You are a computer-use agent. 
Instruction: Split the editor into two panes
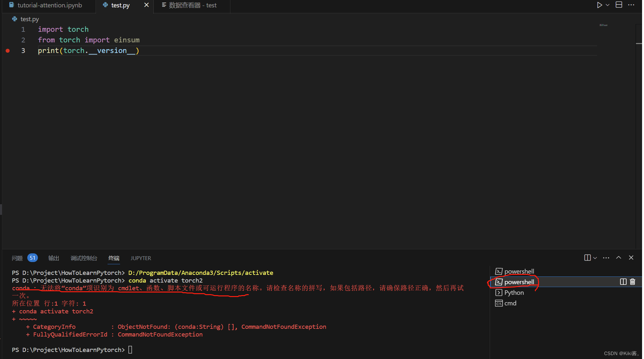point(619,5)
